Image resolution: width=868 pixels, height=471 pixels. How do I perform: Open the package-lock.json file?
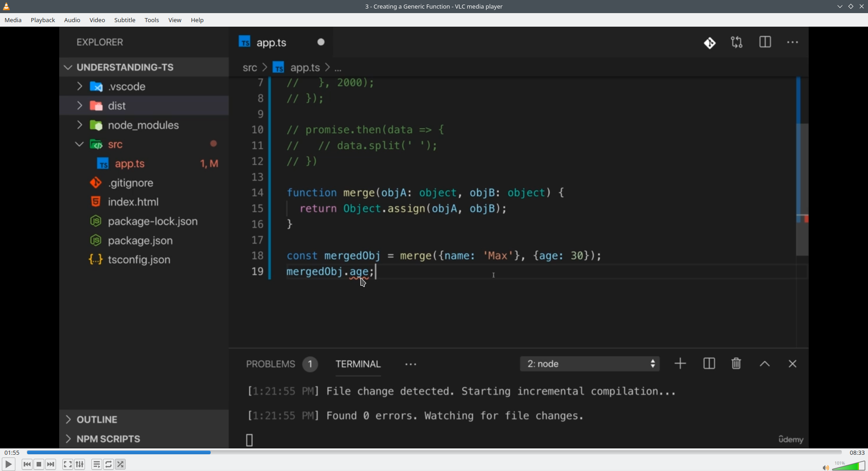pos(145,221)
